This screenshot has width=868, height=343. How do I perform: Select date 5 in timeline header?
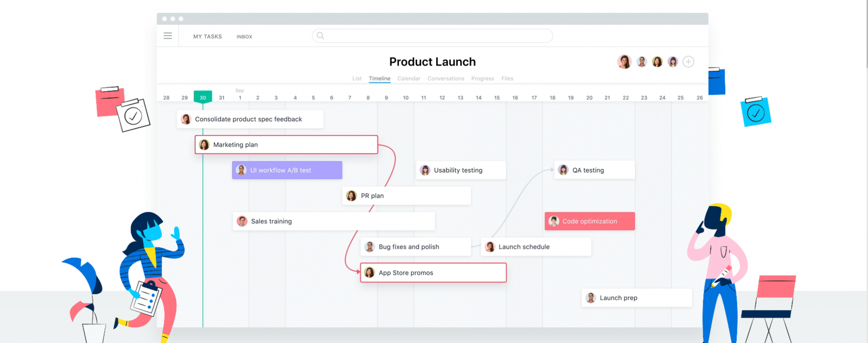click(313, 98)
